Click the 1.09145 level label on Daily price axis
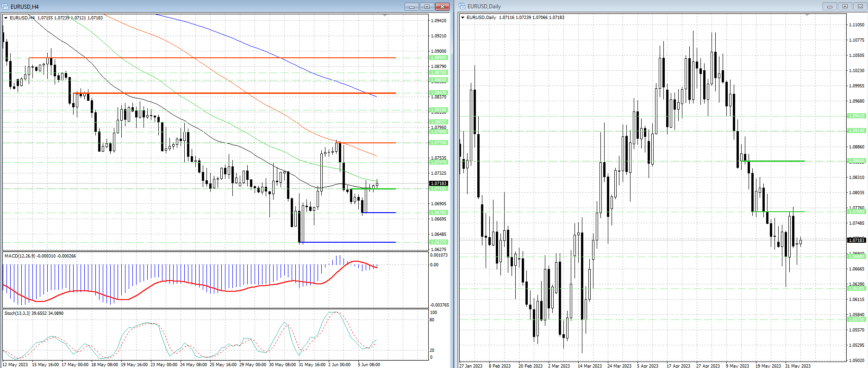Viewport: 868px width, 368px height. pyautogui.click(x=856, y=131)
